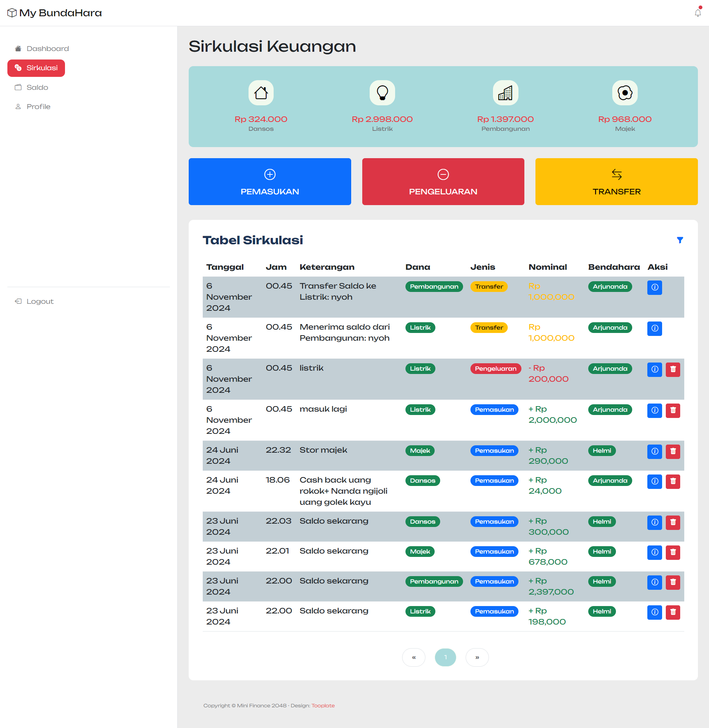Open the Dashboard menu item

click(47, 49)
